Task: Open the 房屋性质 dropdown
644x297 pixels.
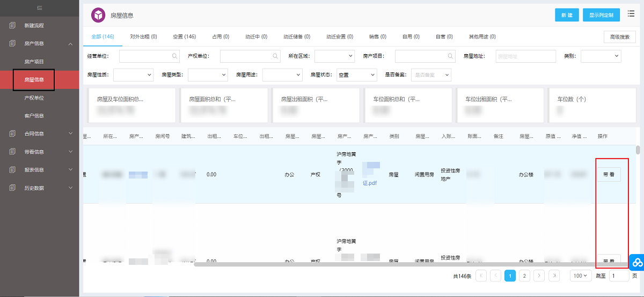Action: tap(133, 75)
